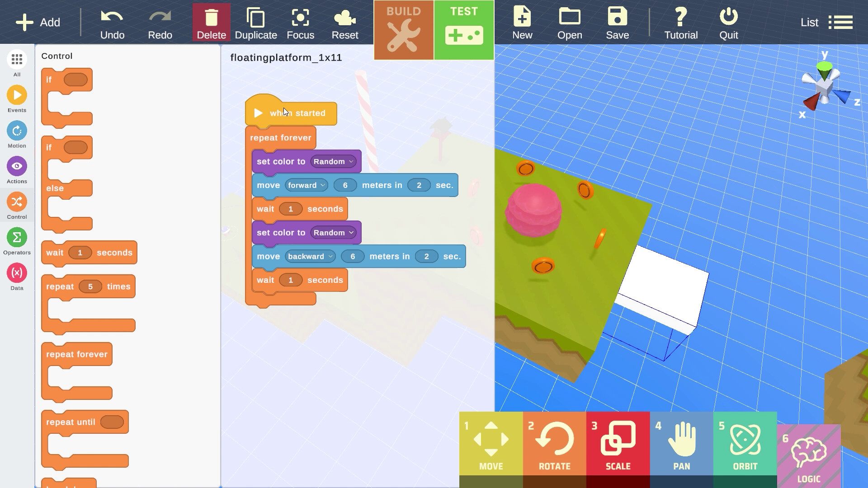Open the Random color dropdown
This screenshot has height=488, width=868.
333,161
